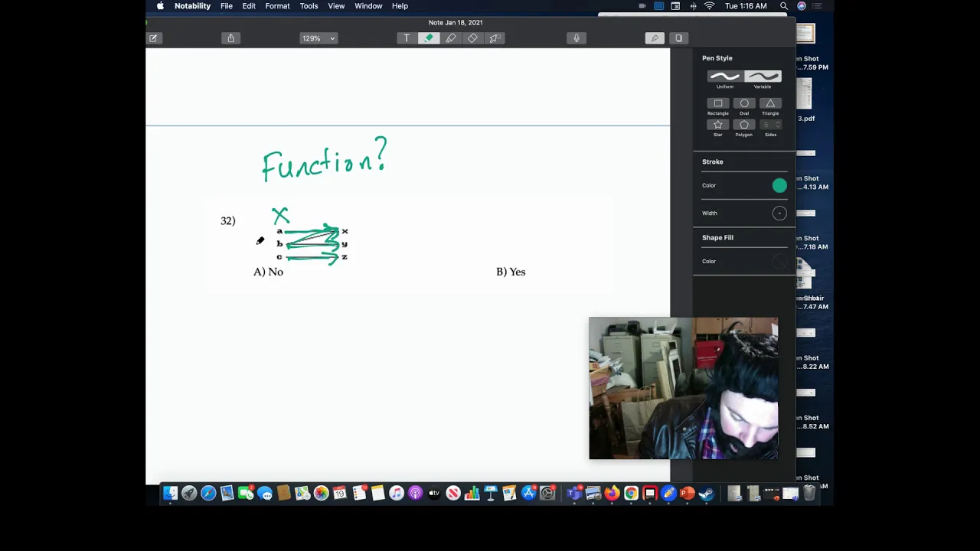Select the Polygon shape
The width and height of the screenshot is (980, 551).
[744, 125]
